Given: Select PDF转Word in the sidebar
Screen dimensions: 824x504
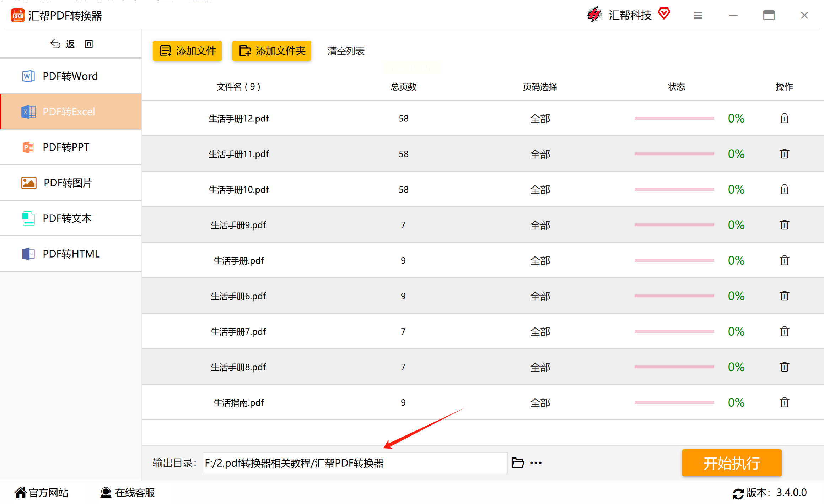Looking at the screenshot, I should tap(71, 76).
